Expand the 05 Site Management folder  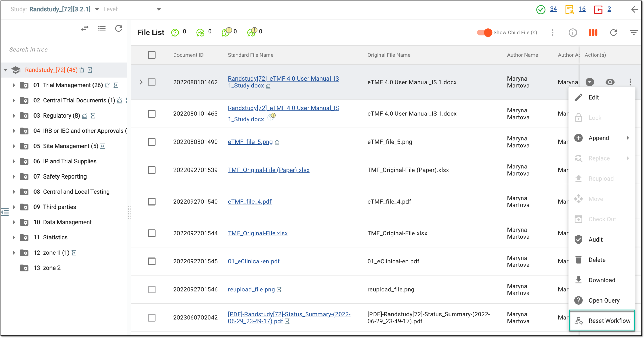point(14,146)
